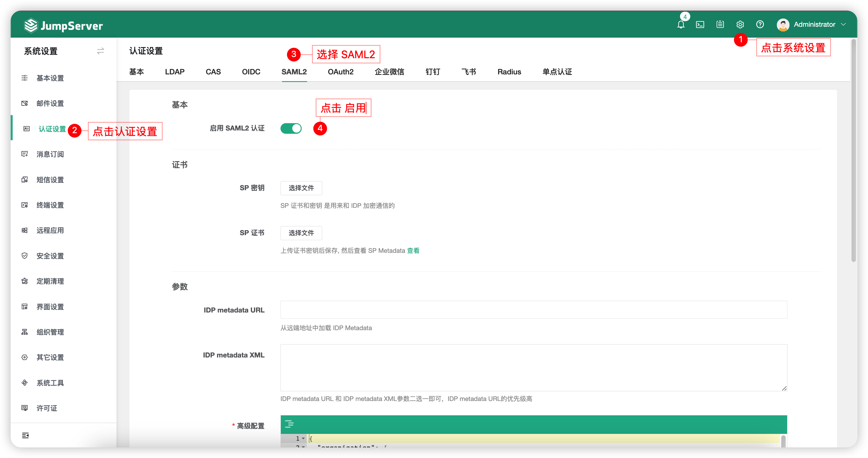Open the 单点认证 tab
Screen dimensions: 868x458
click(557, 72)
